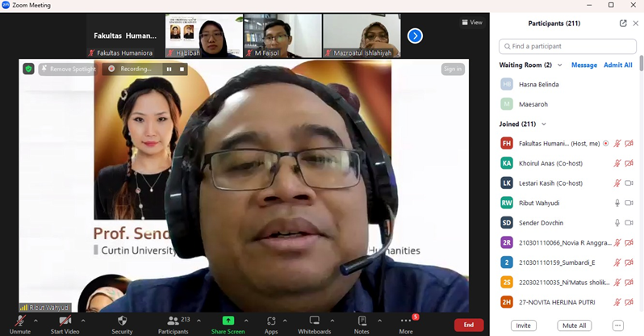Open the Notes icon

(362, 321)
